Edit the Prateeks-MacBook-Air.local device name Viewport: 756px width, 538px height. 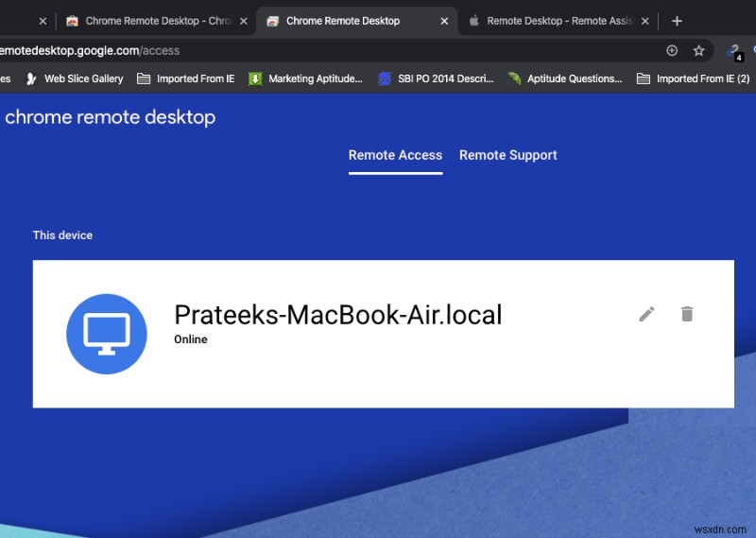tap(646, 314)
